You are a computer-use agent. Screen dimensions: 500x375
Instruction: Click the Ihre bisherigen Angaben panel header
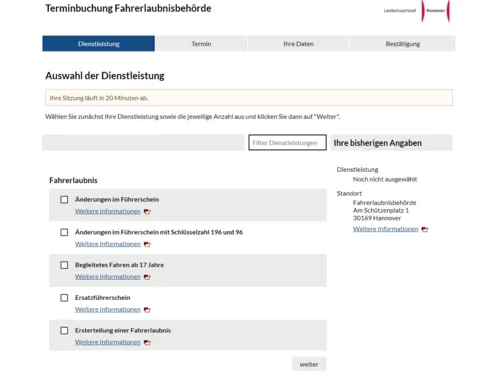pyautogui.click(x=392, y=143)
